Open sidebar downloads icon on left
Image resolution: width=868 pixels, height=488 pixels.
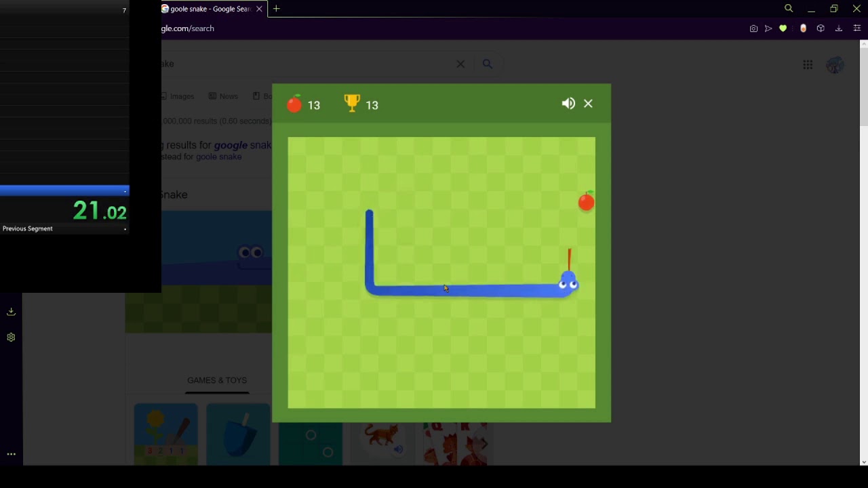point(11,311)
